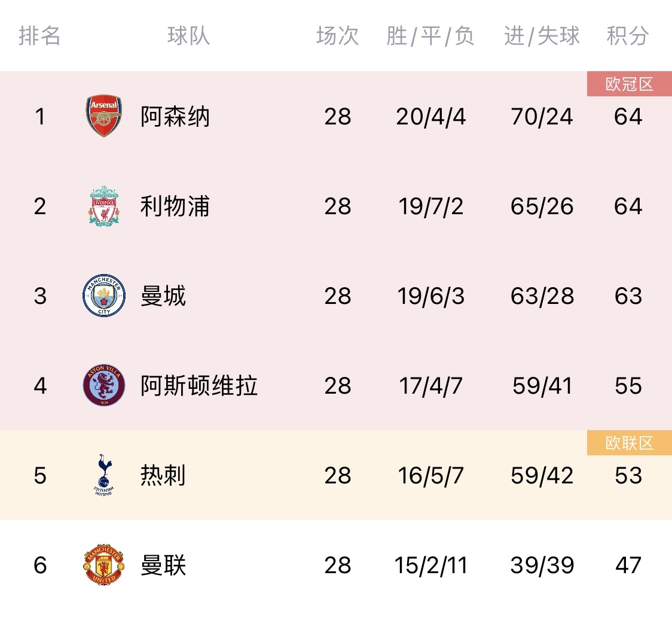Tap the 欧冠区 zone label
Image resolution: width=672 pixels, height=630 pixels.
coord(630,84)
